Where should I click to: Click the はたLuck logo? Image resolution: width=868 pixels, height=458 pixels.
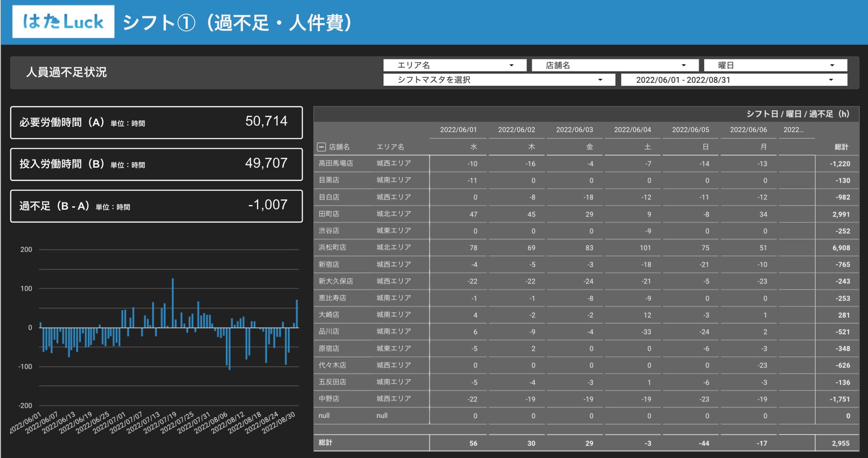[x=63, y=21]
